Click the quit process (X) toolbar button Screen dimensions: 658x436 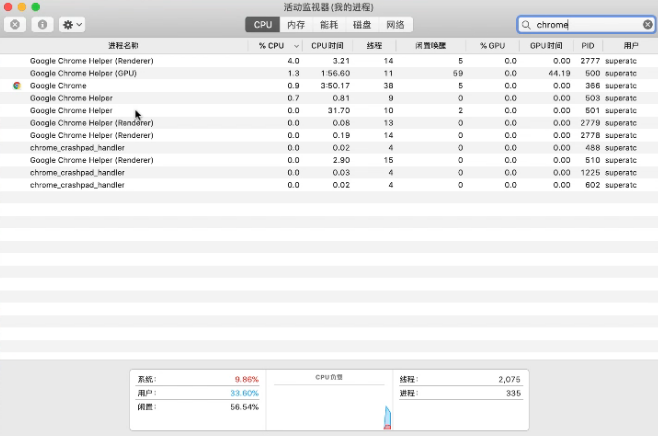(x=15, y=25)
